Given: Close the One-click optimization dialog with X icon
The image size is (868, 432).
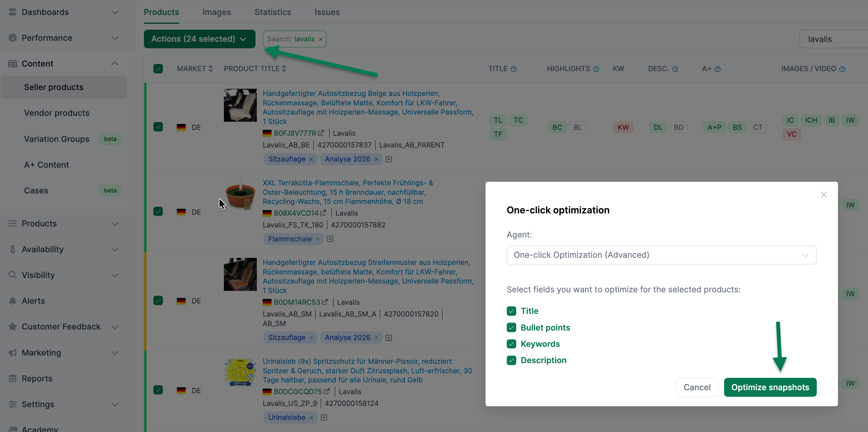Looking at the screenshot, I should (823, 194).
